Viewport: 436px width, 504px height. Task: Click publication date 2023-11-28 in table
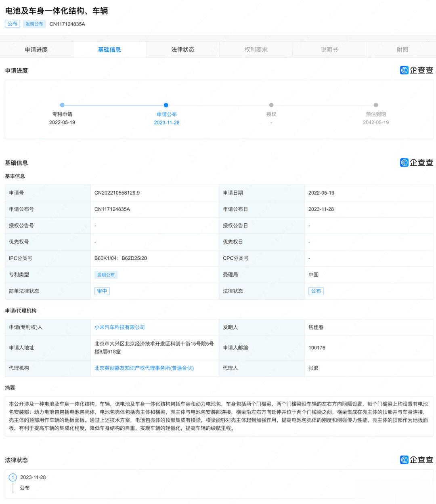pyautogui.click(x=321, y=210)
